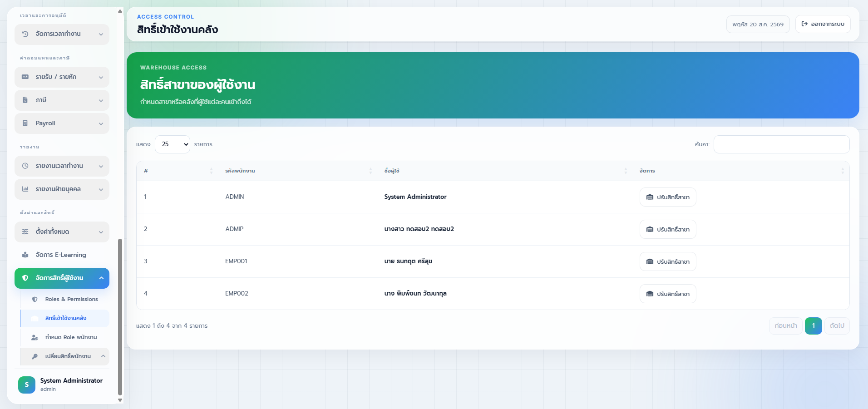The image size is (868, 409).
Task: Click the E-Learning reader icon
Action: [x=25, y=255]
